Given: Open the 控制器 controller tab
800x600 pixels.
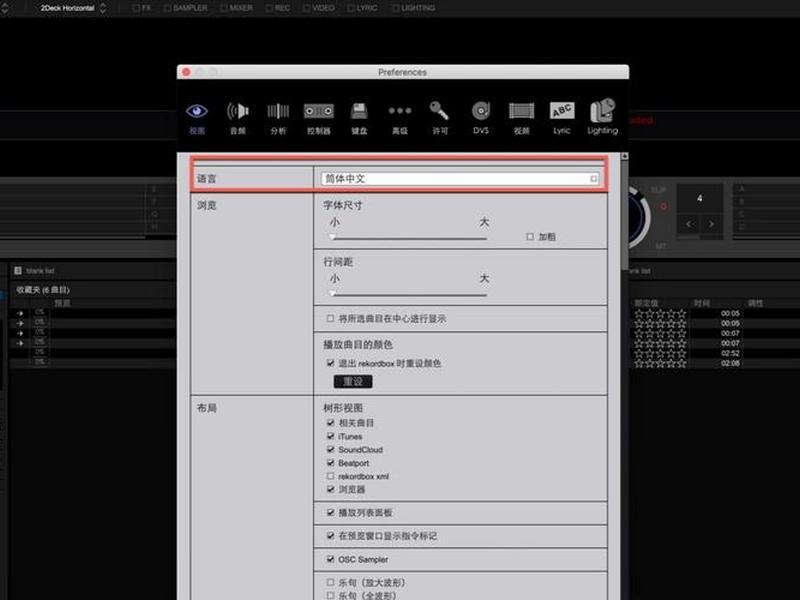Looking at the screenshot, I should click(319, 118).
